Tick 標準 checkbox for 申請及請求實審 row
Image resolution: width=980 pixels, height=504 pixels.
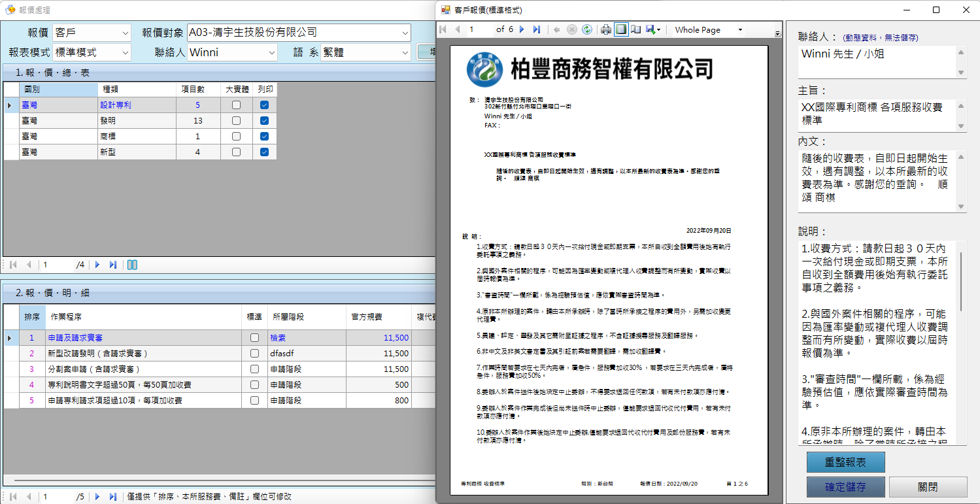coord(254,338)
